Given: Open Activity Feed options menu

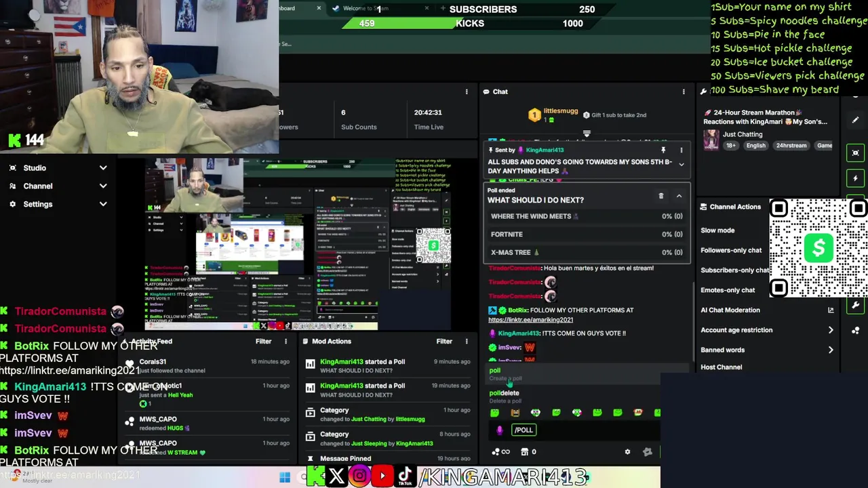Looking at the screenshot, I should click(285, 342).
